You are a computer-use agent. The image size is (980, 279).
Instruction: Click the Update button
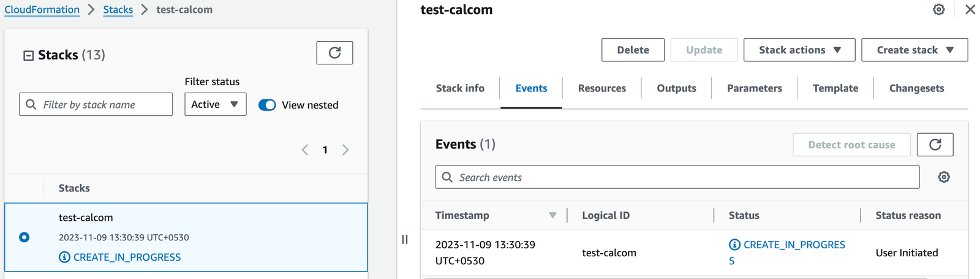[704, 50]
